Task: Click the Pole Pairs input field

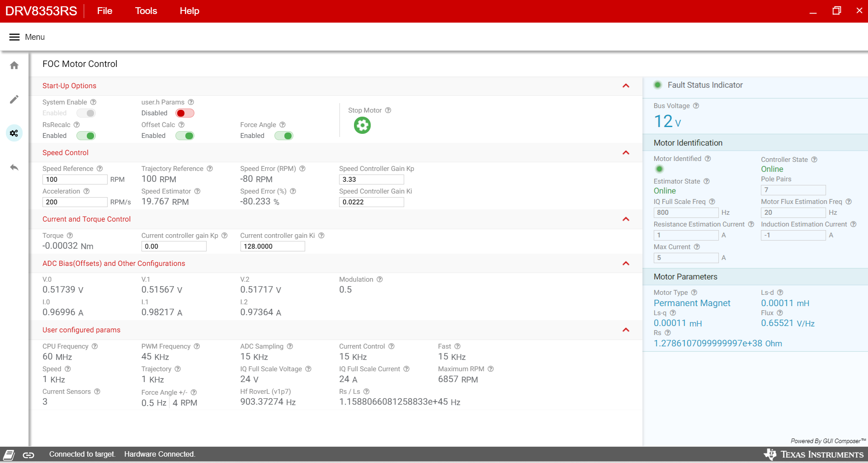Action: (x=793, y=190)
